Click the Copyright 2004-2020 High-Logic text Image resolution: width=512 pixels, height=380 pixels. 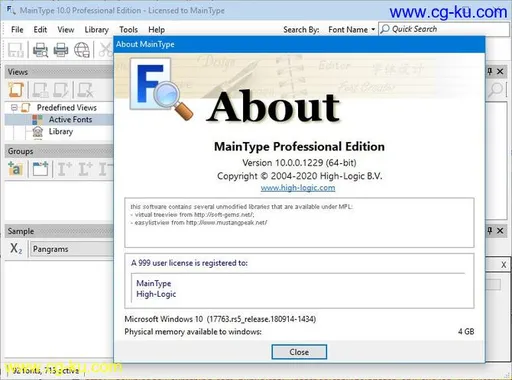(299, 176)
